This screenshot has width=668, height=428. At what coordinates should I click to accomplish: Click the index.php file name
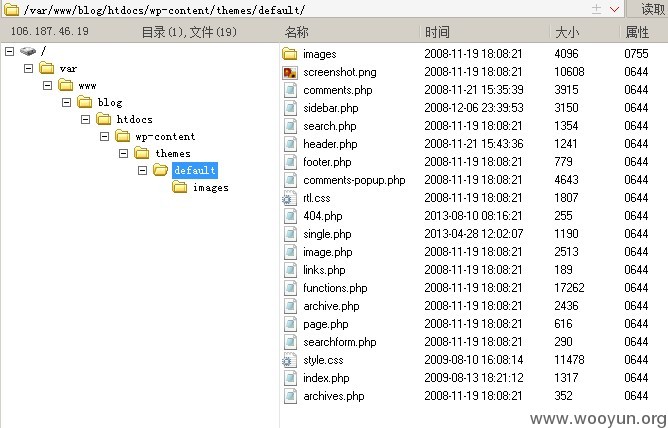point(326,378)
